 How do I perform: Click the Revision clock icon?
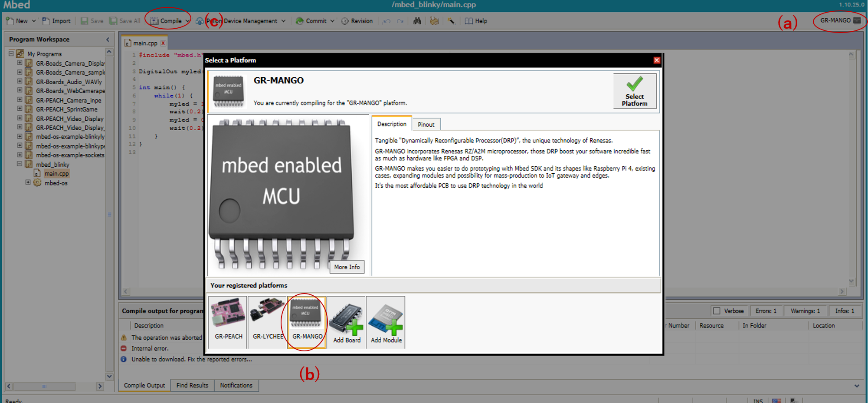tap(345, 21)
